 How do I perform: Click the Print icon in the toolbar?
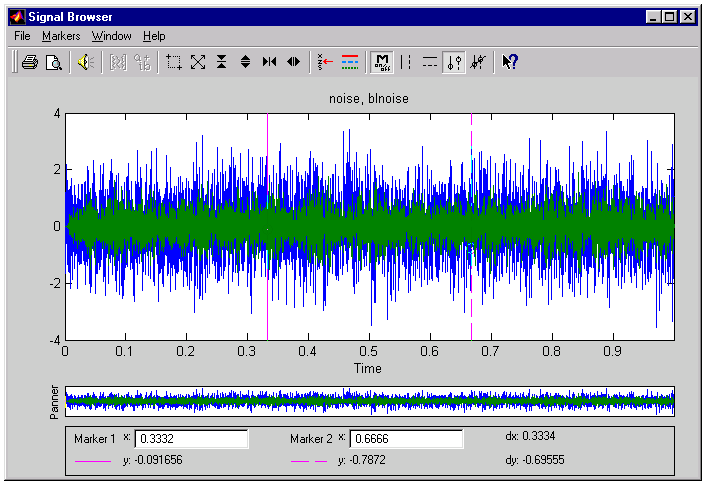(30, 62)
